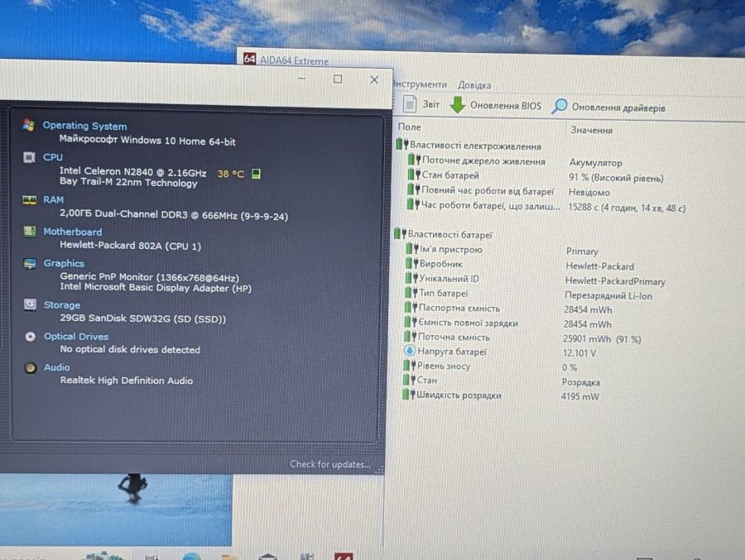Select the Швидкість розрядки row
745x560 pixels.
click(501, 395)
